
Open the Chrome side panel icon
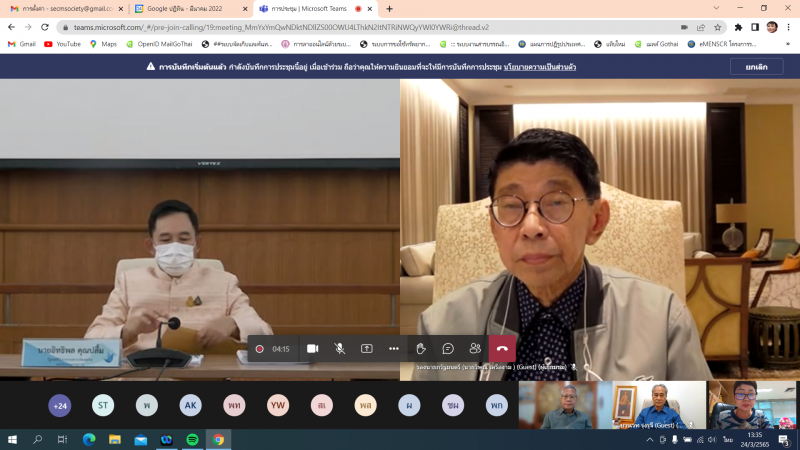755,27
